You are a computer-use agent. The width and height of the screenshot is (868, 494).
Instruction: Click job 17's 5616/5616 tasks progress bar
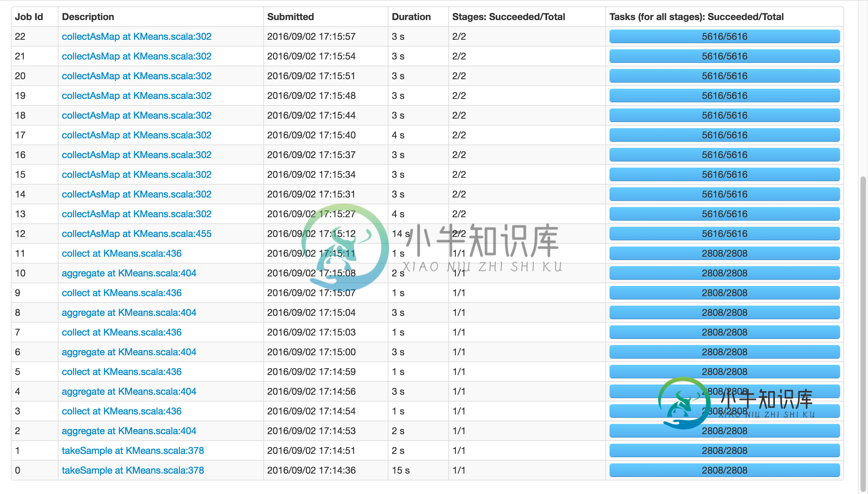[x=724, y=135]
